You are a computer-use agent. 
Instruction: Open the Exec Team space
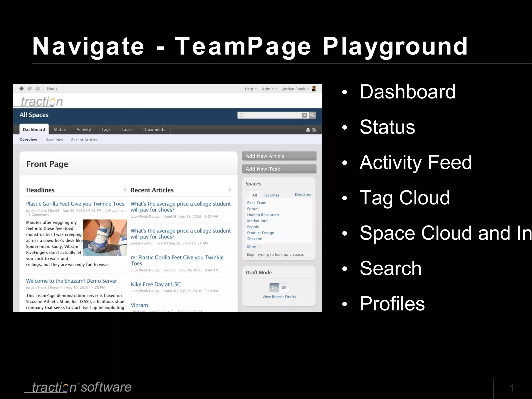[257, 203]
